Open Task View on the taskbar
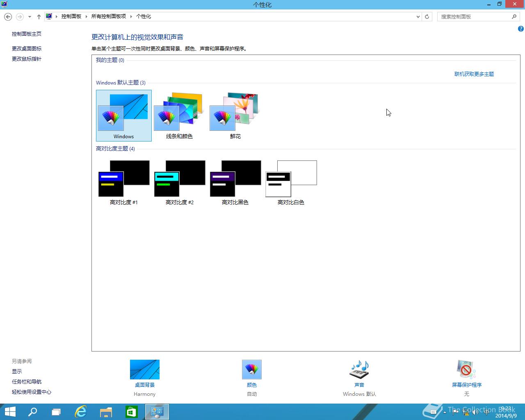 coord(56,412)
